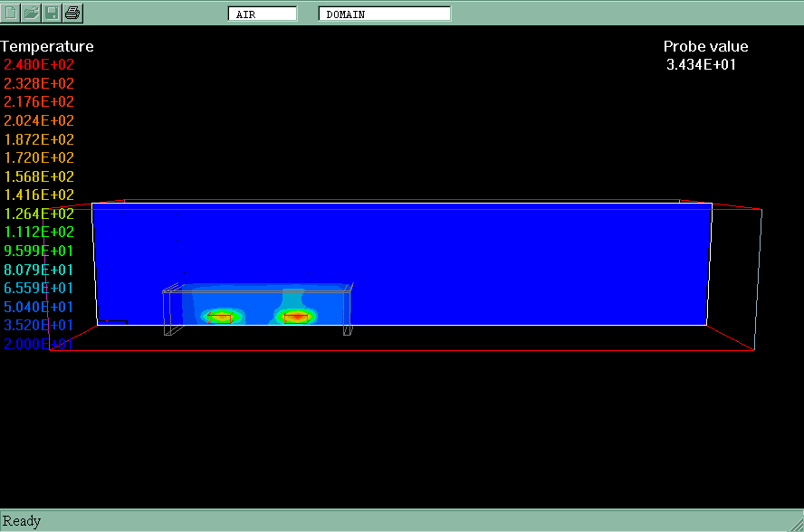Pick the 2.024E+02 orange legend entry
The height and width of the screenshot is (532, 804).
coord(39,121)
